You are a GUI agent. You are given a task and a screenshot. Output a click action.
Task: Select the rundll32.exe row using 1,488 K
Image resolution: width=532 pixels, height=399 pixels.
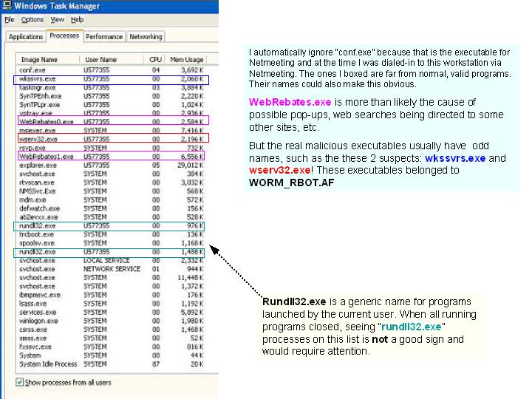112,252
